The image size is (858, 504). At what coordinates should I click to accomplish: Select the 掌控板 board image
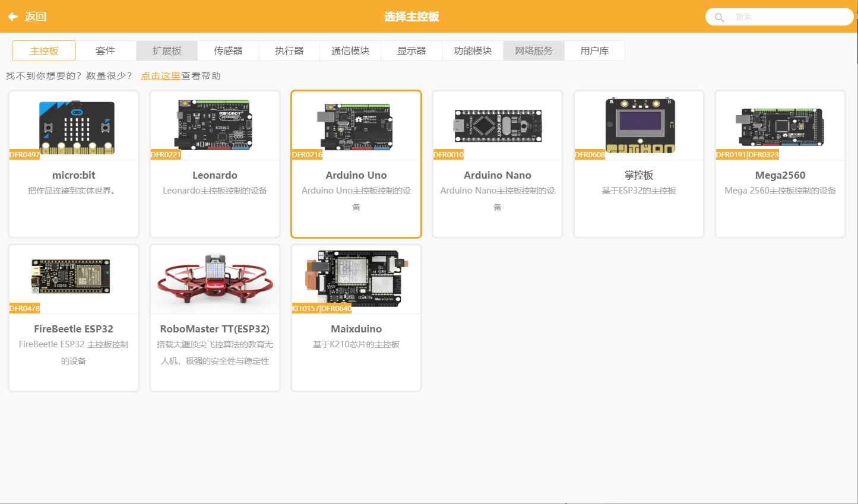point(640,125)
